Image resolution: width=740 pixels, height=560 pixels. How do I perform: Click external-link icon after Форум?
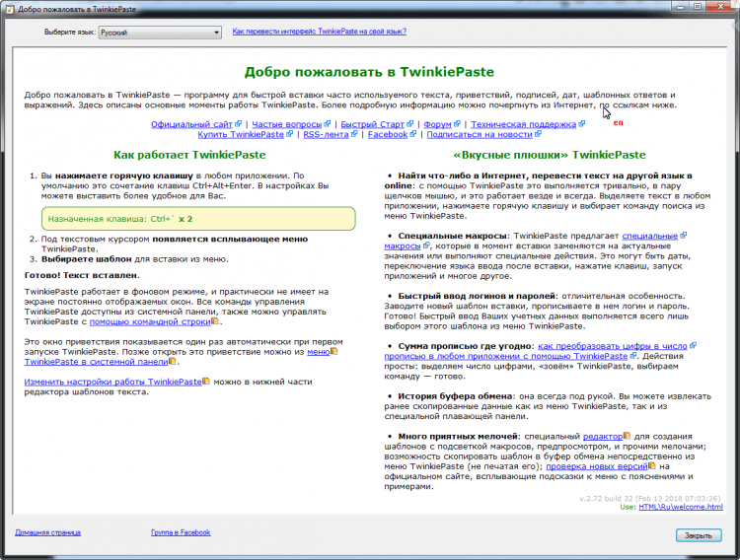tap(457, 123)
